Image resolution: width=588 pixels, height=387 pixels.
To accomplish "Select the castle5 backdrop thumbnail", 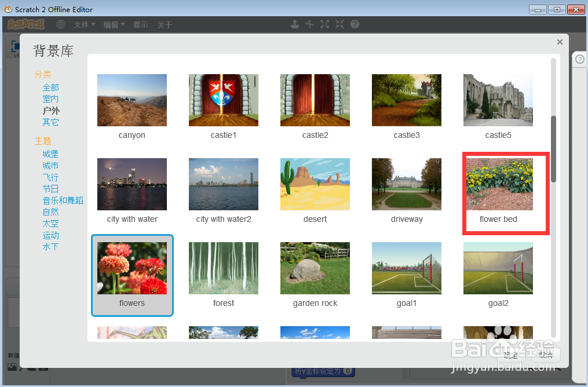I will coord(498,100).
